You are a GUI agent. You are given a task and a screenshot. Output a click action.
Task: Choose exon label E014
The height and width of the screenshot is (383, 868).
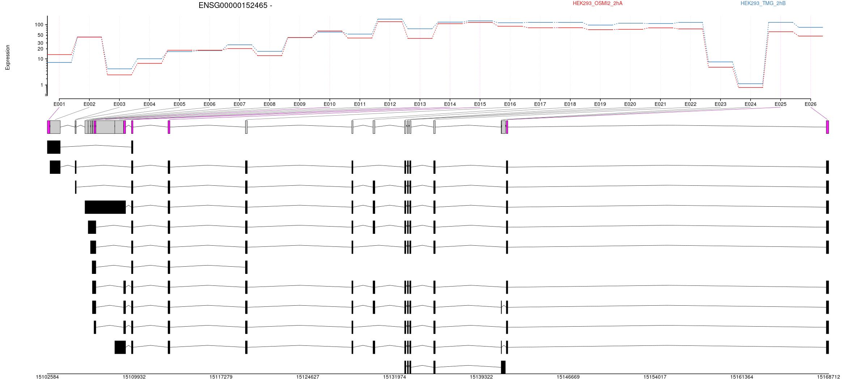450,104
